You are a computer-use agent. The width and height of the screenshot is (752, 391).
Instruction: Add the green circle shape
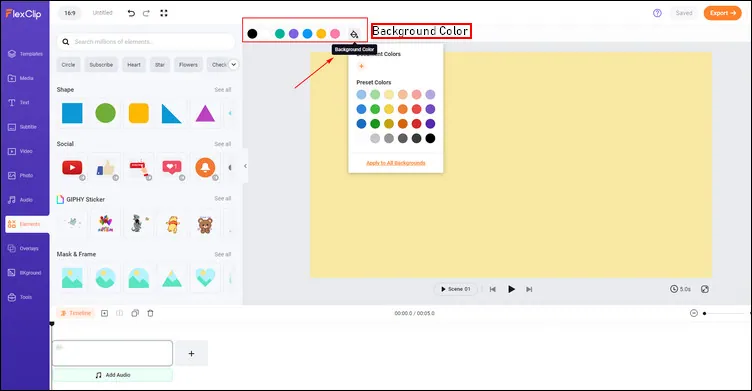[x=106, y=113]
